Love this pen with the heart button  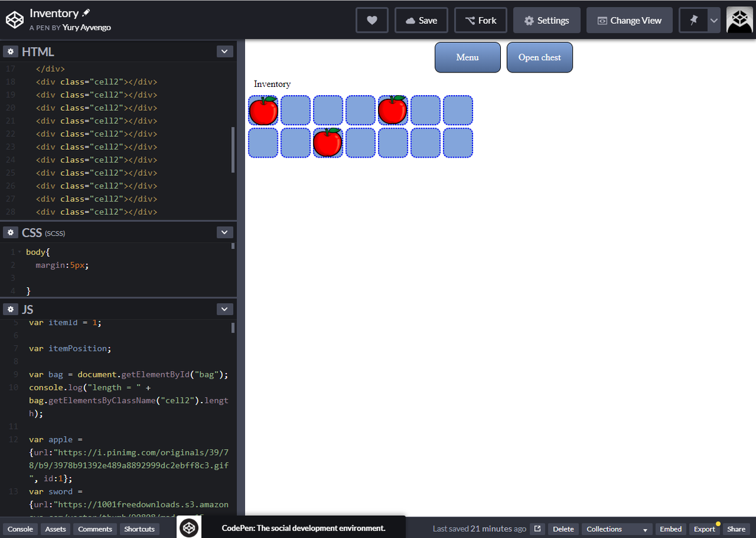pos(372,20)
